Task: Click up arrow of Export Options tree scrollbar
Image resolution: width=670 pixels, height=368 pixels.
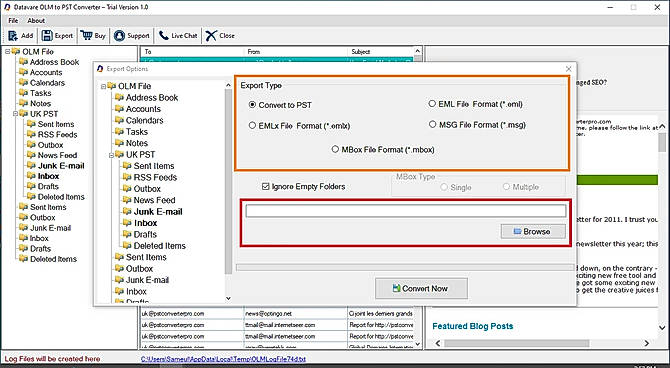Action: click(x=228, y=85)
